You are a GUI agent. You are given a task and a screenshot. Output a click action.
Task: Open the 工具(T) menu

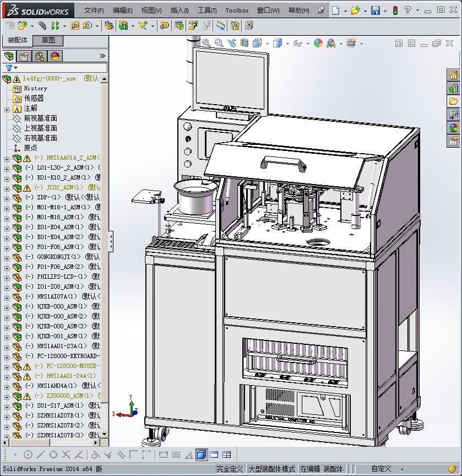[x=207, y=10]
